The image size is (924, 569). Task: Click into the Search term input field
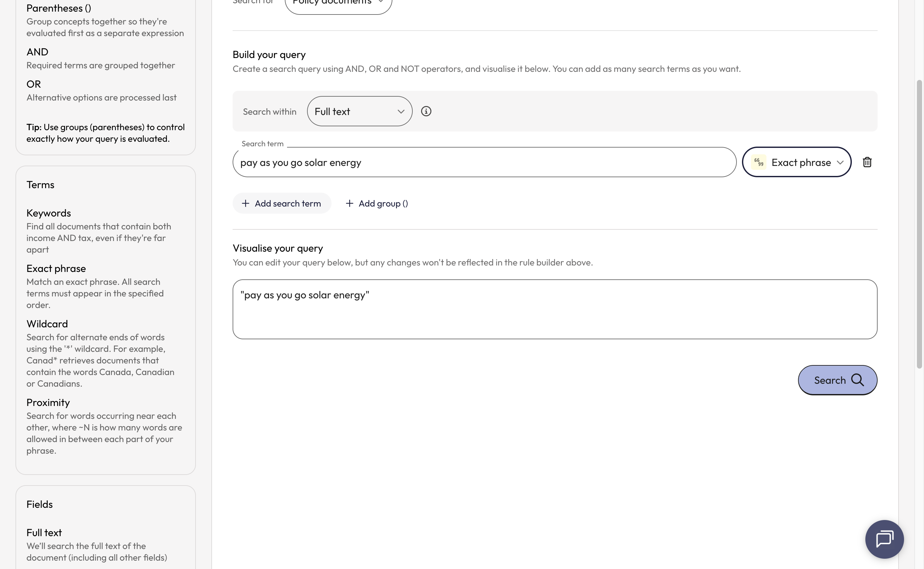coord(484,162)
